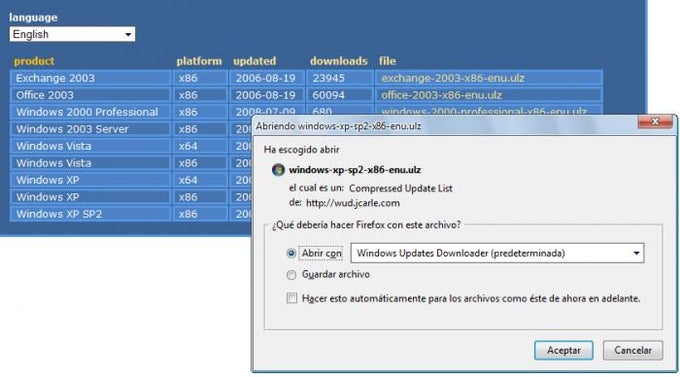Tick the Hacer esto automáticamente checkbox
680x377 pixels.
(x=292, y=298)
